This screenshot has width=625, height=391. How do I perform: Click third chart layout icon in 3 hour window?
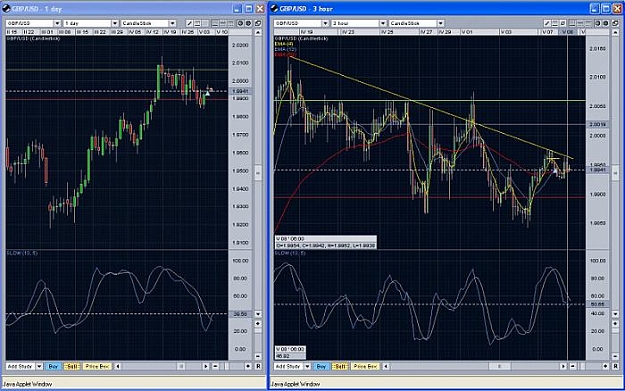click(x=588, y=23)
